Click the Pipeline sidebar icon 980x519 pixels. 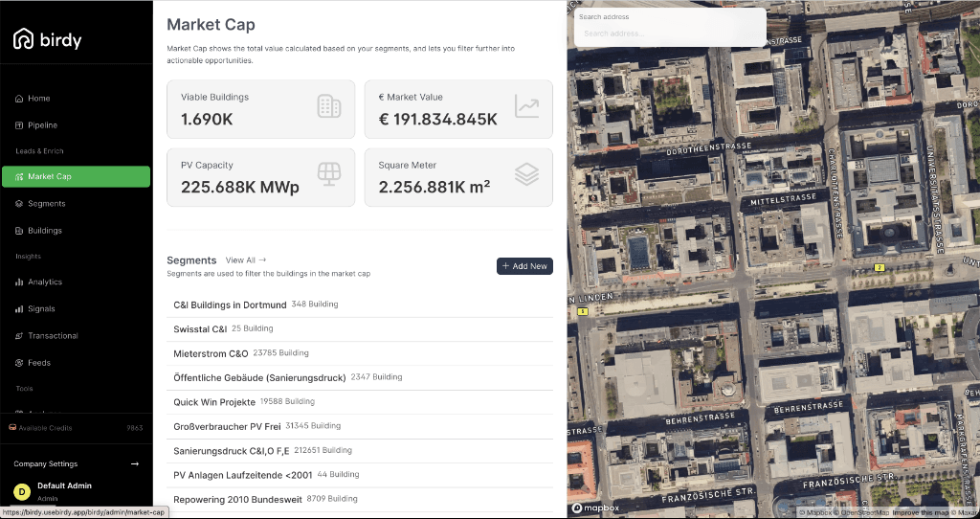pyautogui.click(x=19, y=125)
